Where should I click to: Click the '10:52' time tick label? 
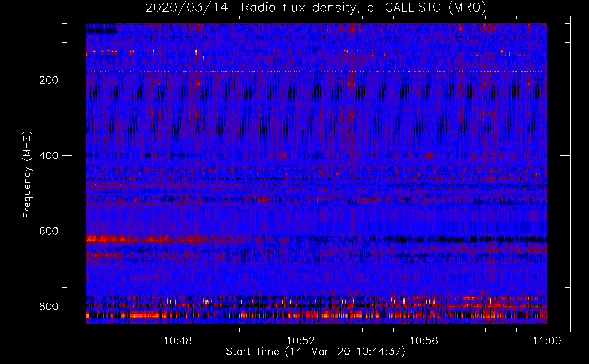coord(301,341)
